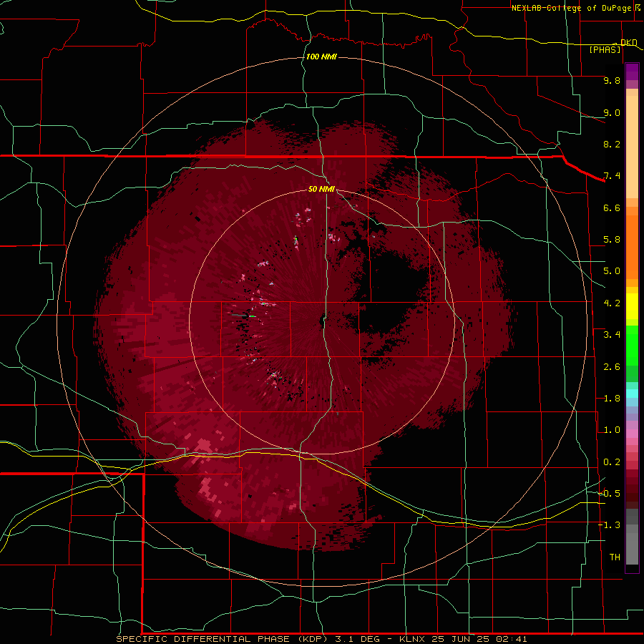Click the '100 NMI' range ring label
Screen dimensions: 644x644
(321, 57)
